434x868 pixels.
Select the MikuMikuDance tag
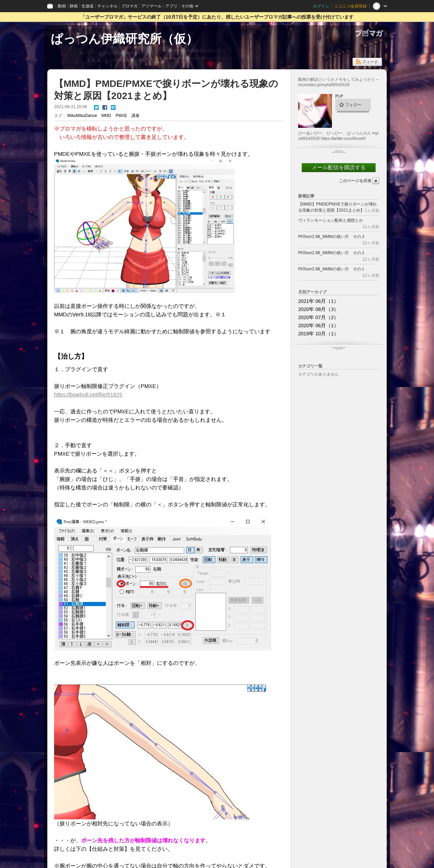click(82, 116)
